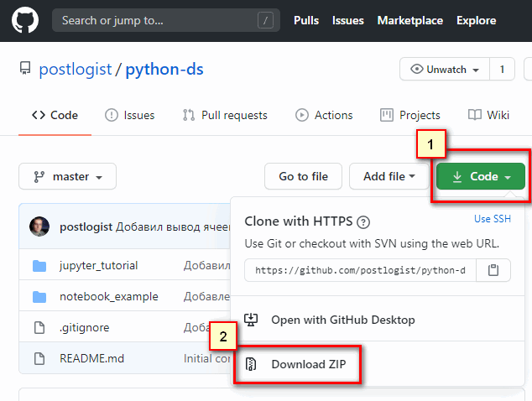Screen dimensions: 532x401
Task: Click the .gitignore file icon
Action: (39, 328)
